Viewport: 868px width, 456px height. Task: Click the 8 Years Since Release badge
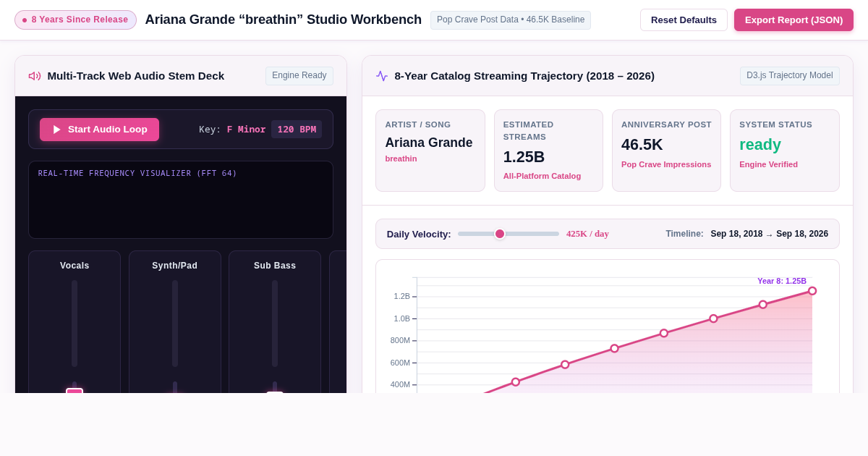click(75, 20)
